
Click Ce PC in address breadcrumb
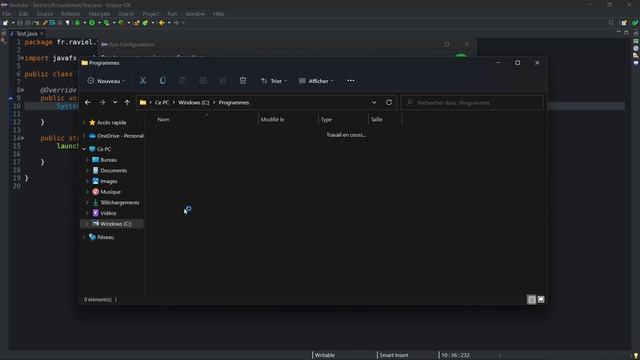point(162,102)
